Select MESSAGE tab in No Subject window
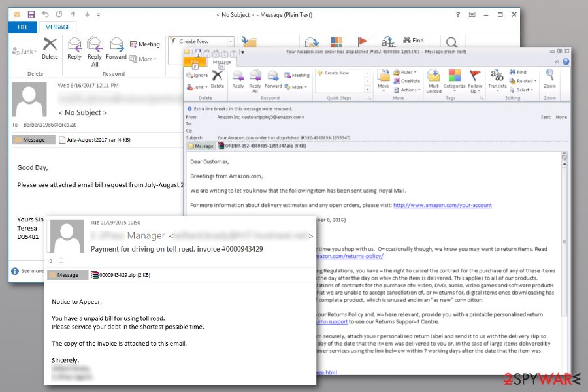This screenshot has width=588, height=392. tap(57, 27)
